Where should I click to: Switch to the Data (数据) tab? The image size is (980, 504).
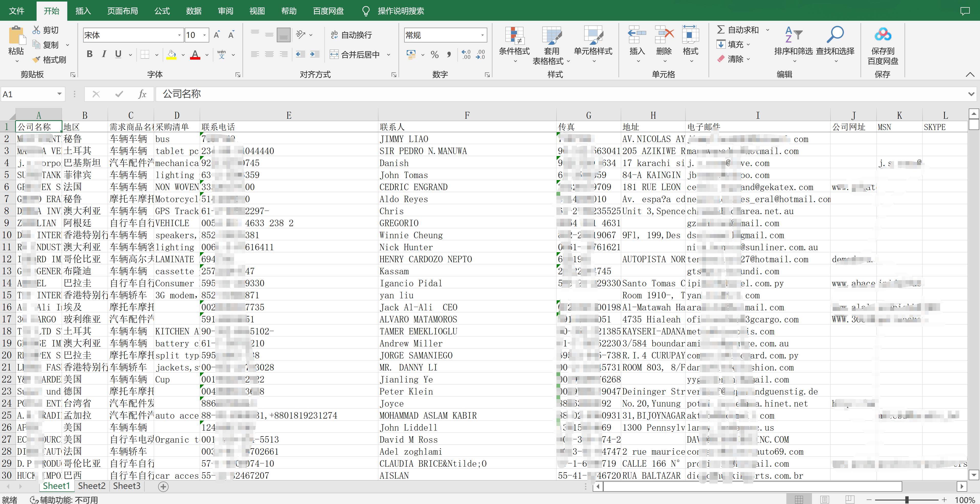(x=194, y=11)
